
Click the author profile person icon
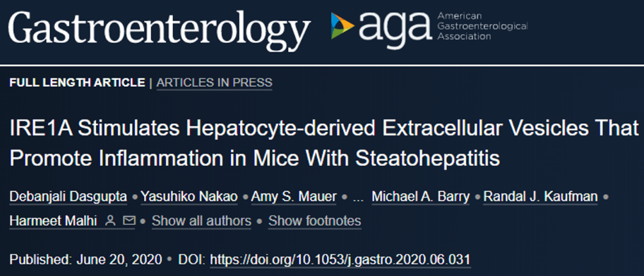(x=110, y=221)
